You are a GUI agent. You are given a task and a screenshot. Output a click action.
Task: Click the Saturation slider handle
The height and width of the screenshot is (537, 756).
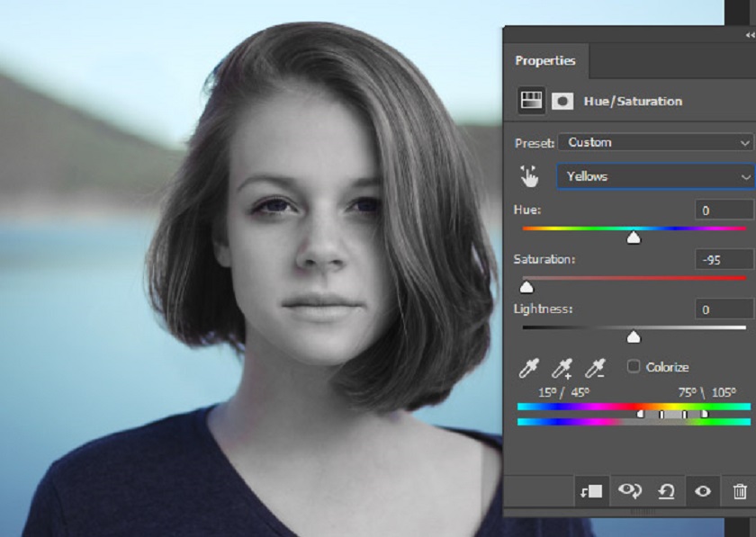(526, 288)
